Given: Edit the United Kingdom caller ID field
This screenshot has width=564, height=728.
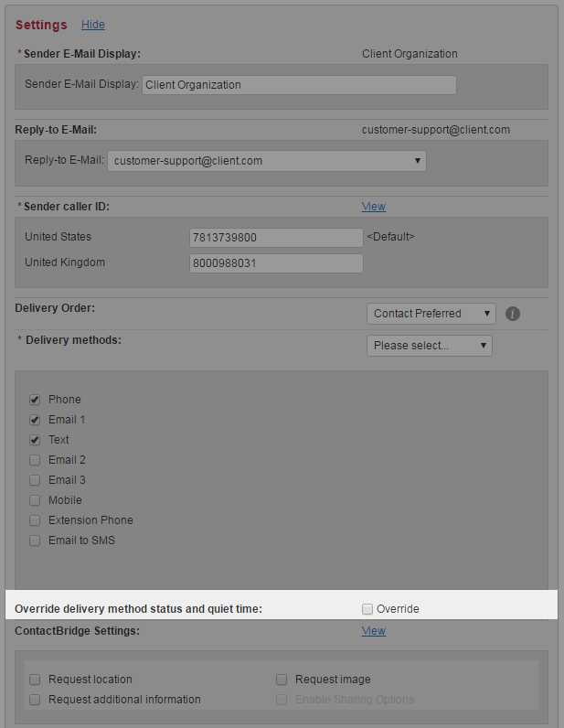Looking at the screenshot, I should click(276, 263).
